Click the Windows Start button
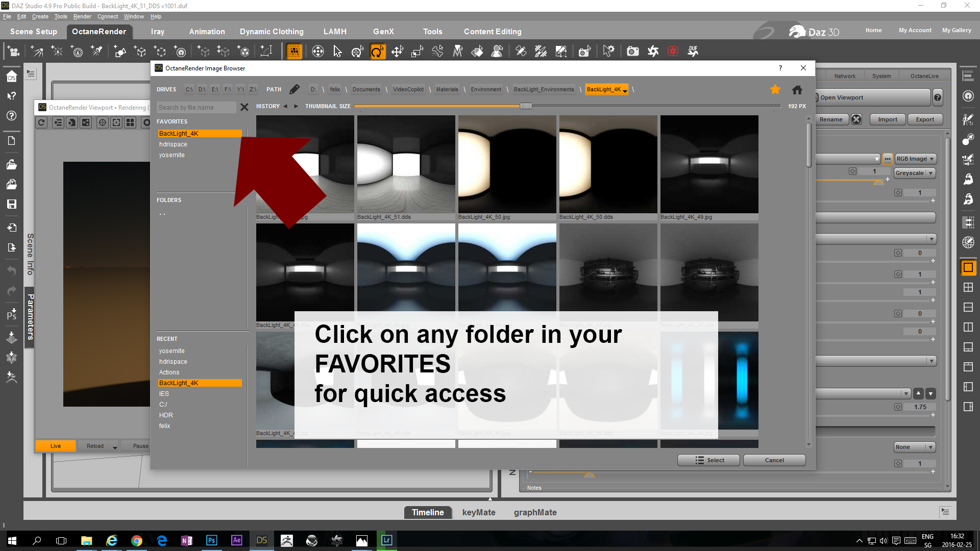 (x=12, y=540)
